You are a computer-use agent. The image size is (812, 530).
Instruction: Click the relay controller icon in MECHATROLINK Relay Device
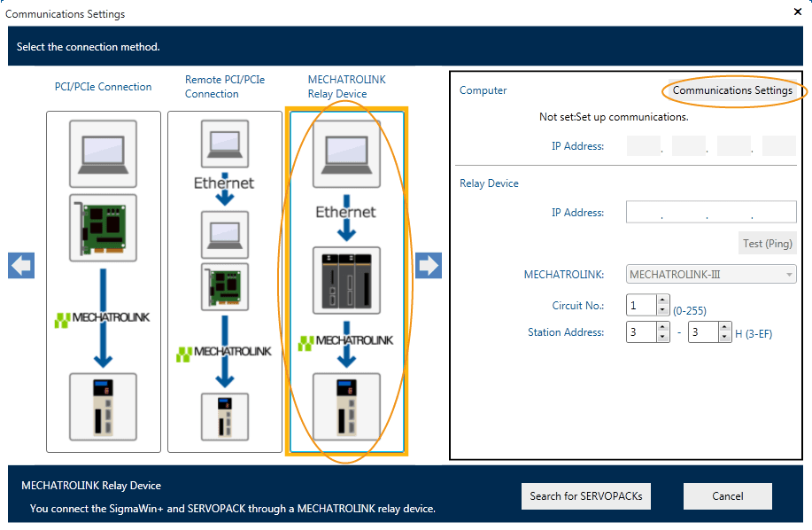[346, 283]
